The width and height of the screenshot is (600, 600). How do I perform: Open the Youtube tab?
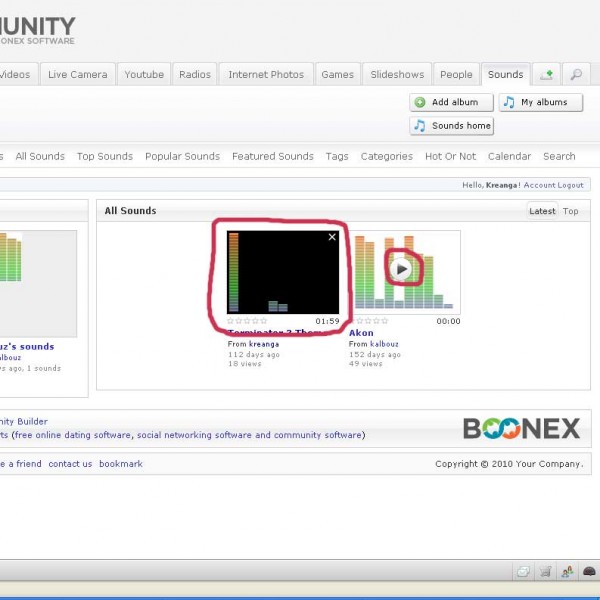pos(144,74)
